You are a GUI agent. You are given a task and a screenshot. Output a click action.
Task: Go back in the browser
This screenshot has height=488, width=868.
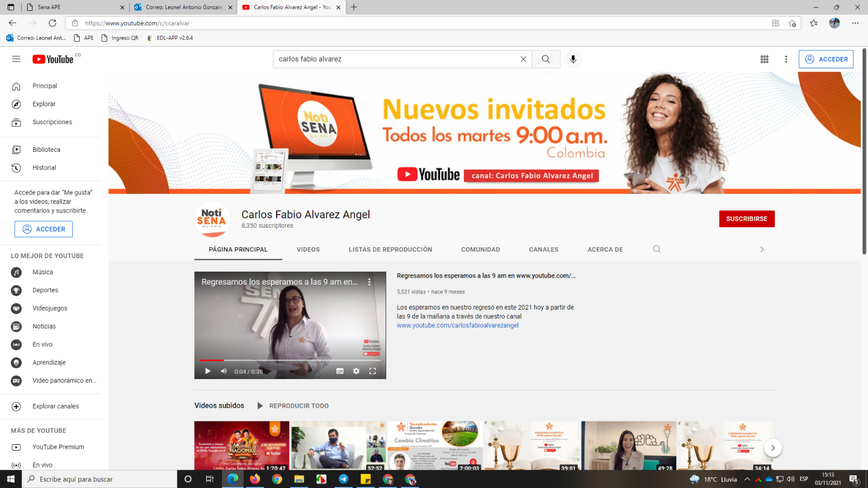12,23
